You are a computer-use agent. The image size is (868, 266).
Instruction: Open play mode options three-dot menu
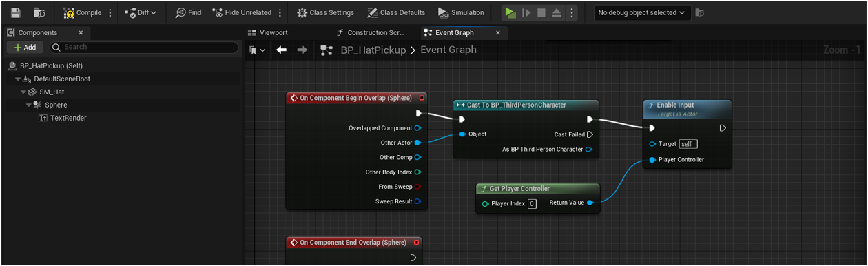coord(571,12)
